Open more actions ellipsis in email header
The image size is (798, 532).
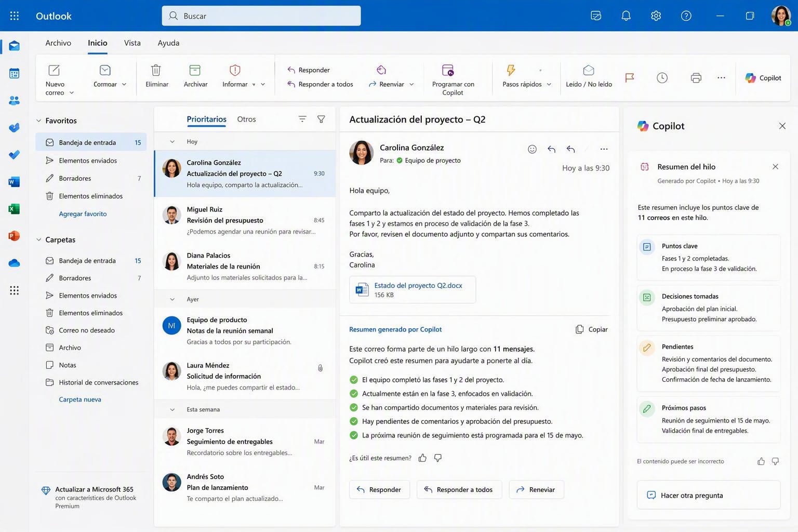tap(604, 149)
